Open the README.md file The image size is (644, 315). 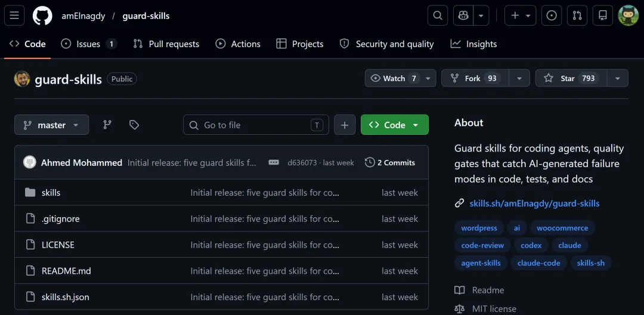67,271
